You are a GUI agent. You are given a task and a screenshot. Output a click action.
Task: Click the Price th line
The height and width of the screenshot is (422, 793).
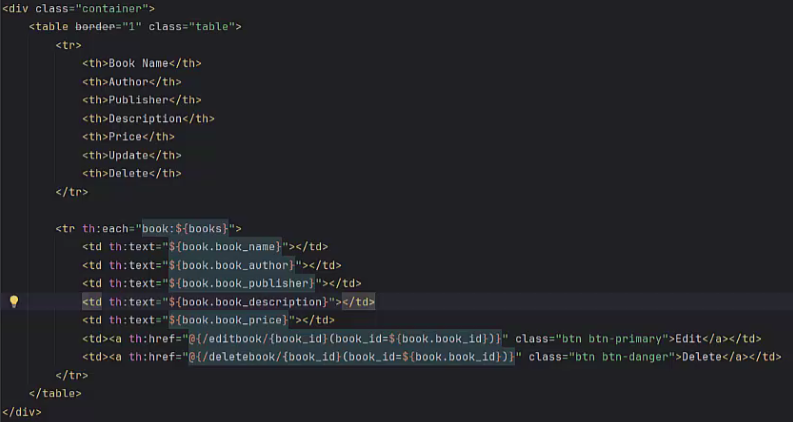coord(128,137)
